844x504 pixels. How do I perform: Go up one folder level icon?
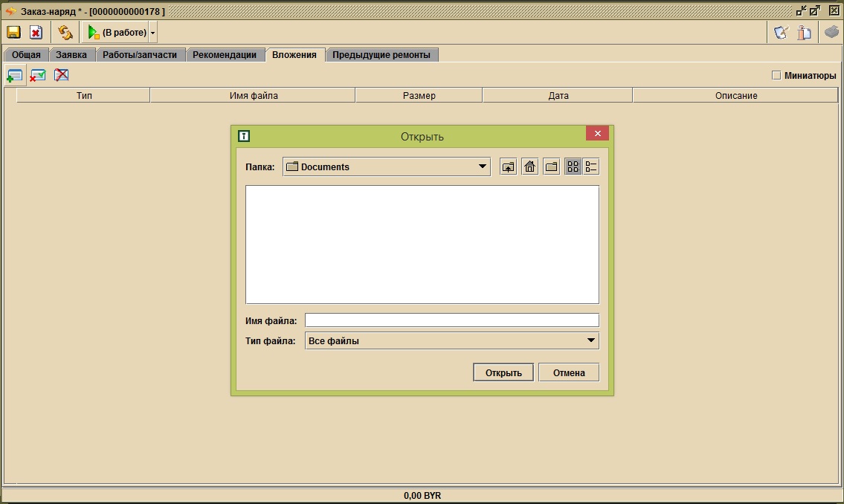[x=508, y=167]
